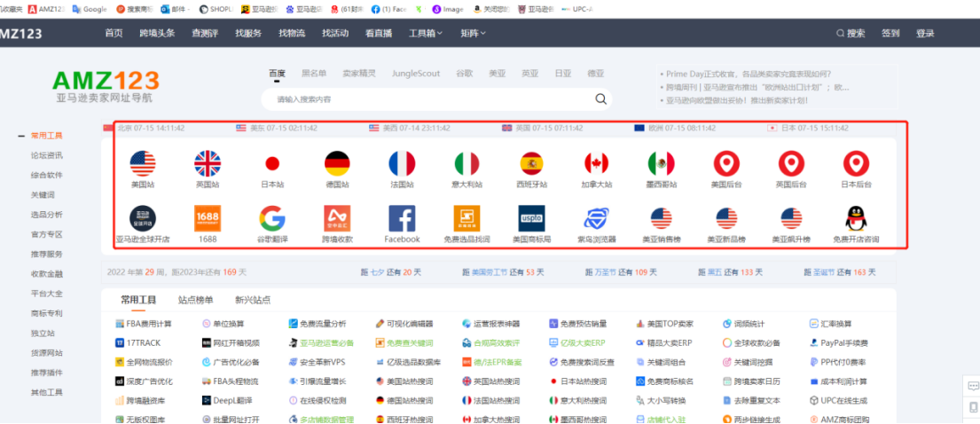Viewport: 980px width, 424px height.
Task: Open the FBA费用计算 tool link
Action: [144, 324]
